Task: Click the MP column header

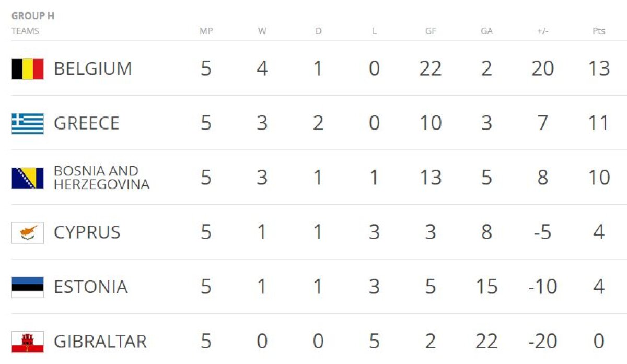Action: coord(206,31)
